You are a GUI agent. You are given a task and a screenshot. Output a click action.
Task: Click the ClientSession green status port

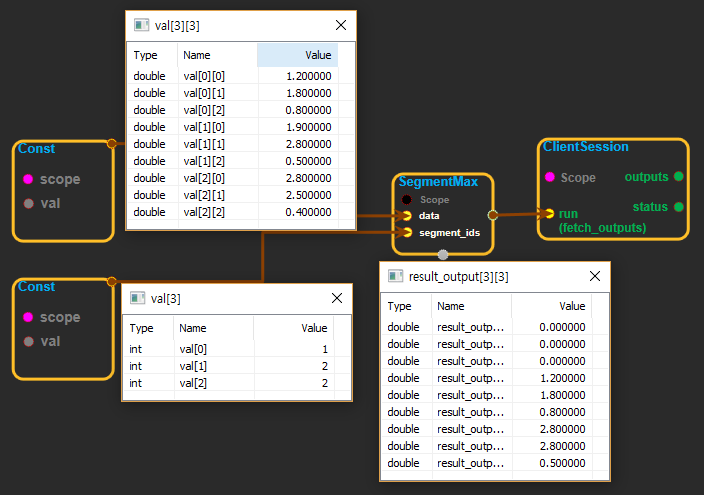pyautogui.click(x=678, y=207)
